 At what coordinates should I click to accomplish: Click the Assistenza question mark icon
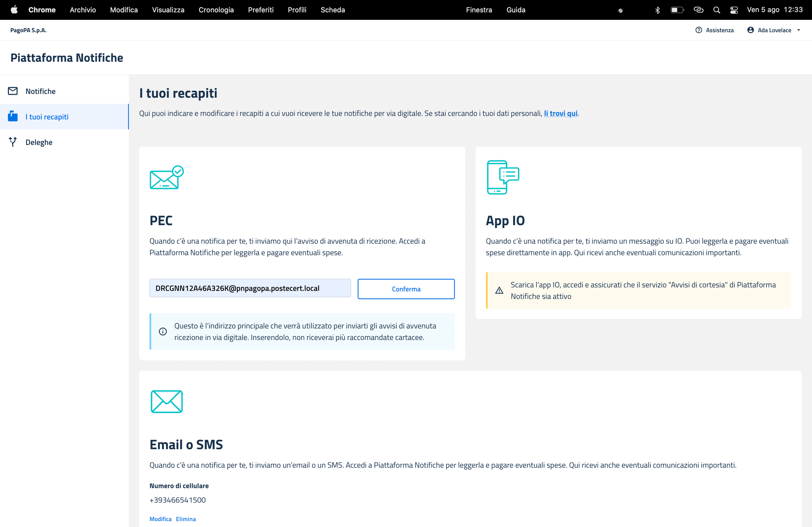(x=698, y=30)
